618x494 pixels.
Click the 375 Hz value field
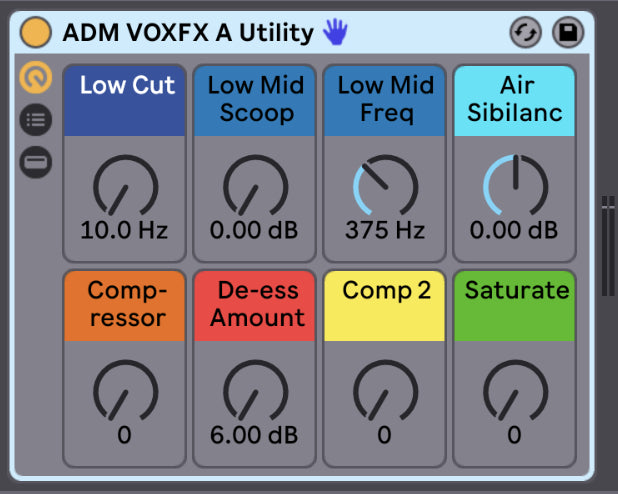tap(384, 230)
